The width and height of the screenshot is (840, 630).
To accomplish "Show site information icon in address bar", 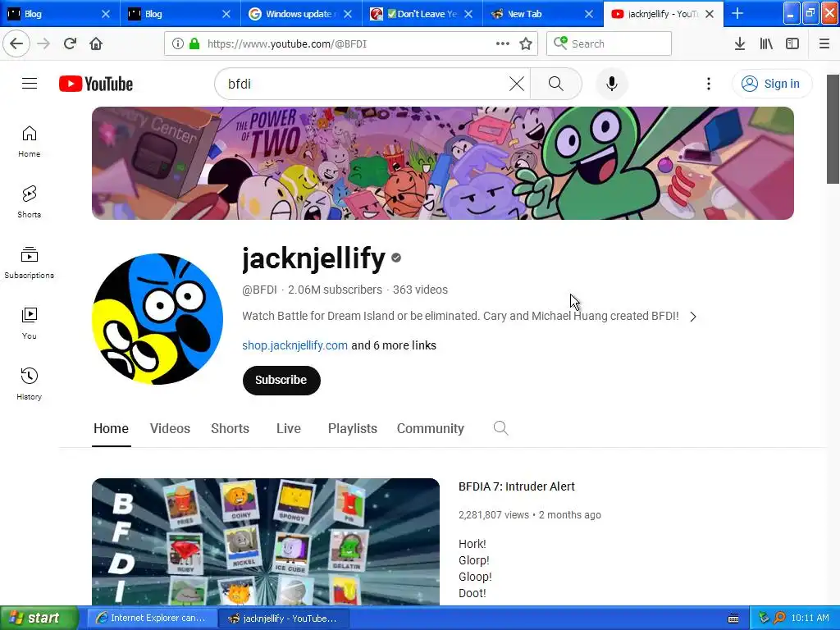I will (178, 43).
